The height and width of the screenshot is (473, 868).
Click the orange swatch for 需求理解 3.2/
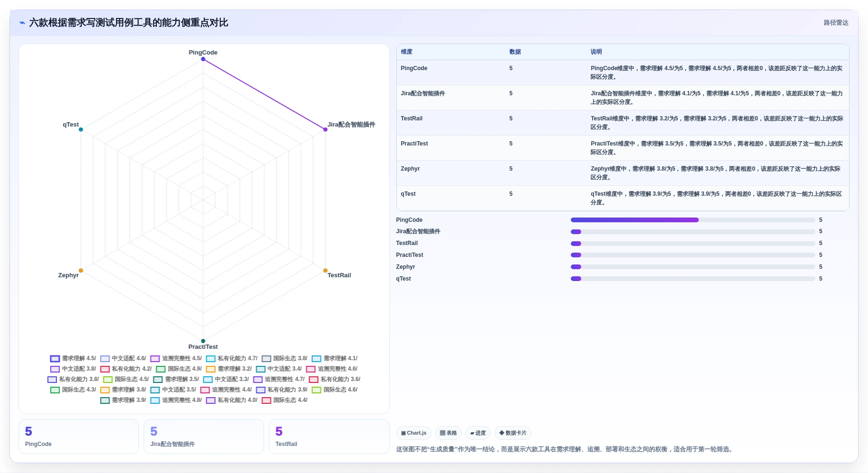[210, 369]
